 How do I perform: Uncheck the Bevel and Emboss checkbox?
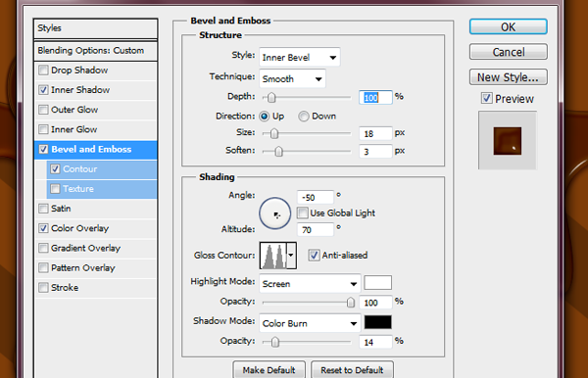tap(43, 149)
